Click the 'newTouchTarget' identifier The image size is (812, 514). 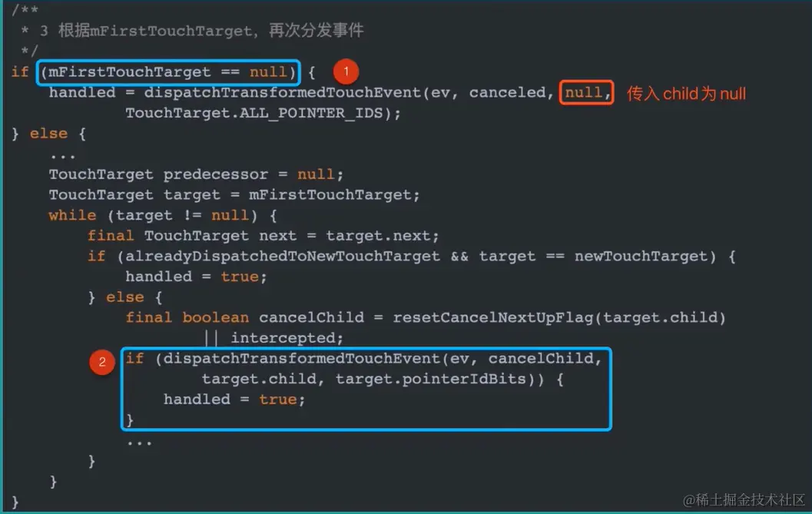[641, 256]
